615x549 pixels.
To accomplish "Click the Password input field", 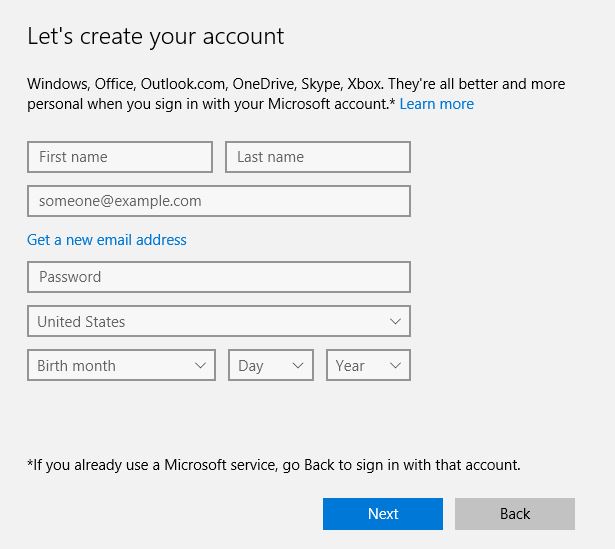I will coord(219,277).
